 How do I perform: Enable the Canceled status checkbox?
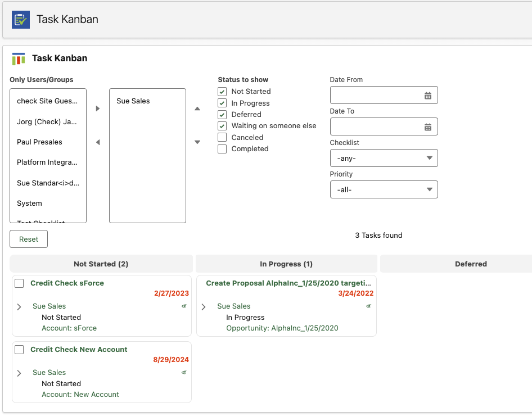click(x=222, y=137)
